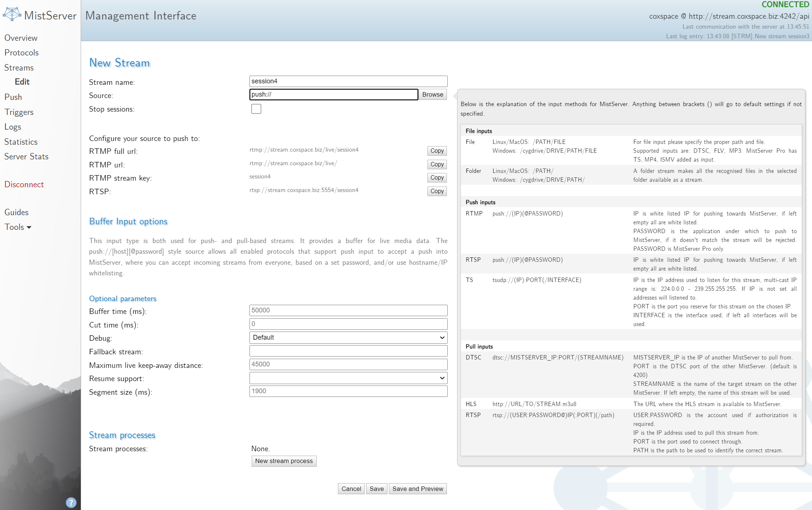812x510 pixels.
Task: Focus the Fallback stream field
Action: [348, 351]
